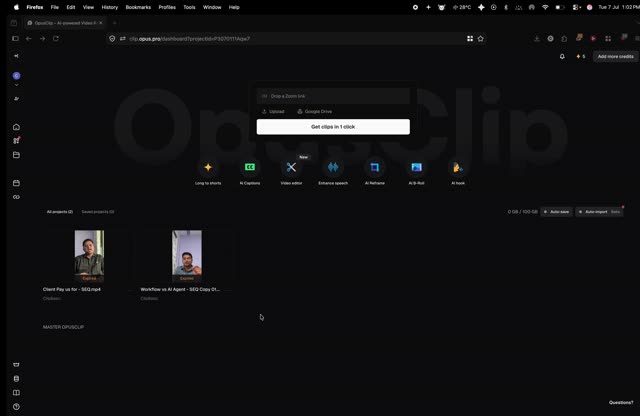Open the Long to shorts tool
The image size is (640, 416).
coord(208,167)
